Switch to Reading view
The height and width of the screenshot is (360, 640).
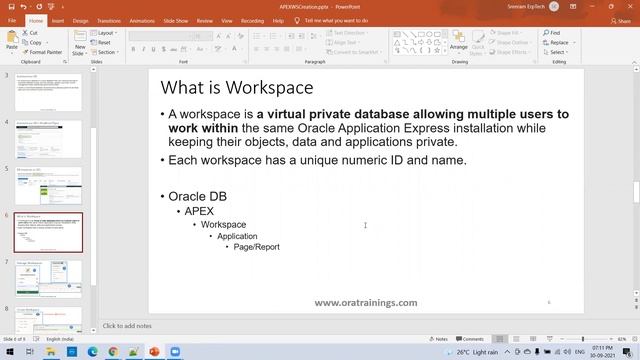[533, 339]
